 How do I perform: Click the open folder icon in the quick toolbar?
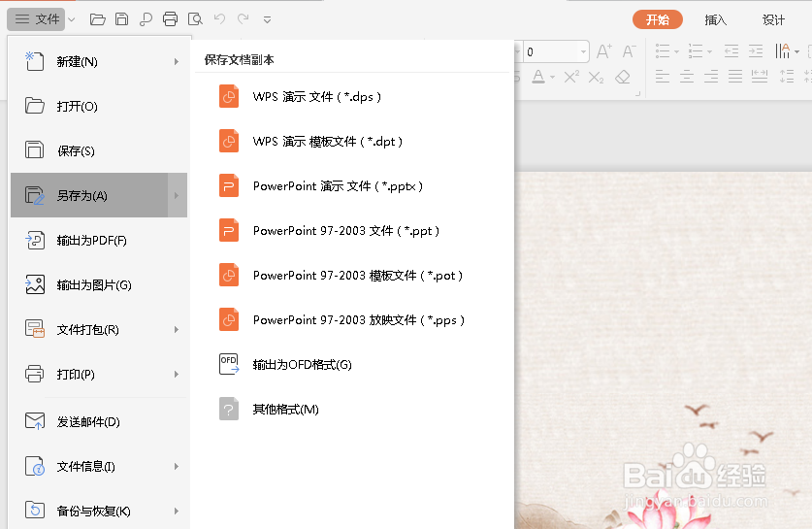pyautogui.click(x=97, y=19)
